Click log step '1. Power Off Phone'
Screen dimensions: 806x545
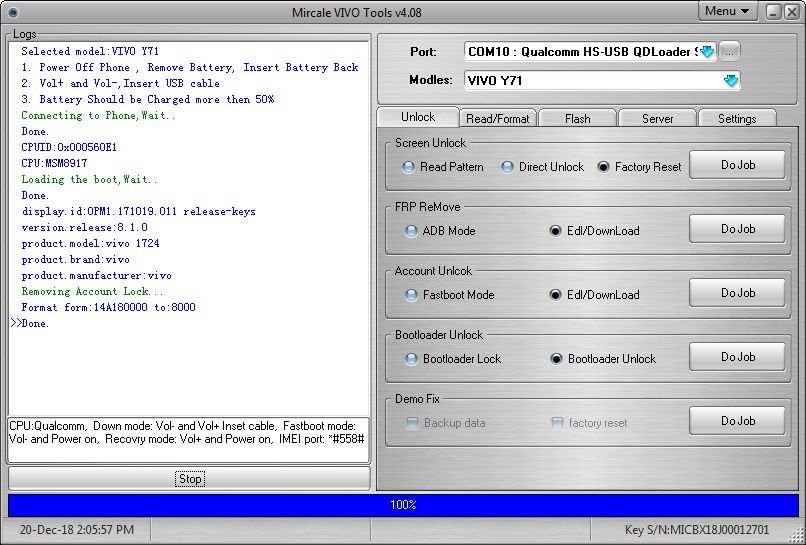[x=190, y=67]
